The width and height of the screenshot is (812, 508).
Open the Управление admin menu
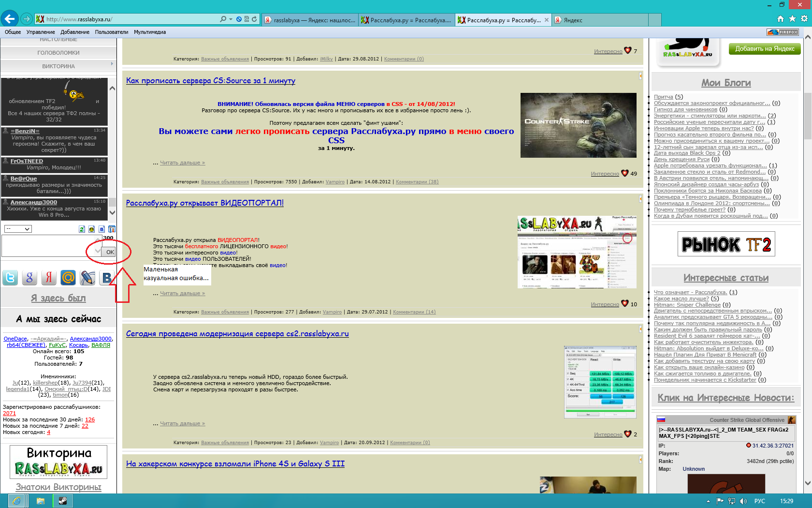(41, 32)
